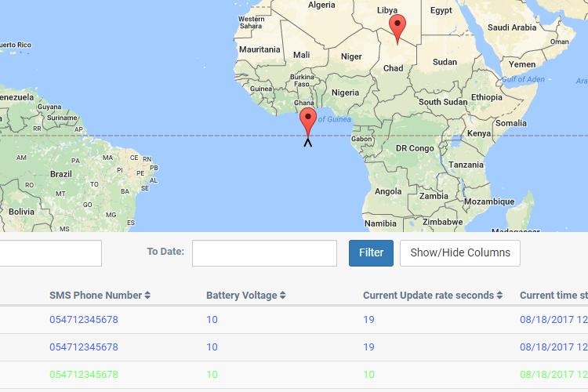Click the Mauritania label on the map
588x392 pixels.
coord(260,49)
